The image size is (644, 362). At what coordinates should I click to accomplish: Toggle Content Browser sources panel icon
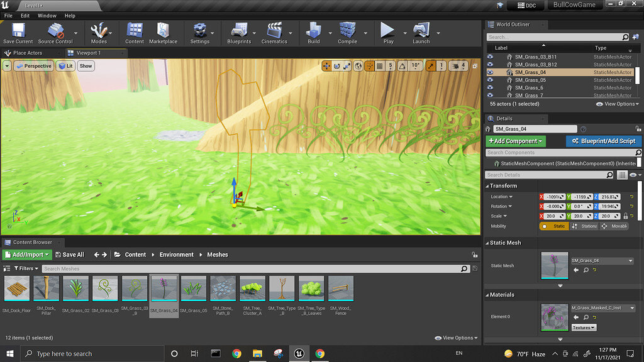(6, 268)
